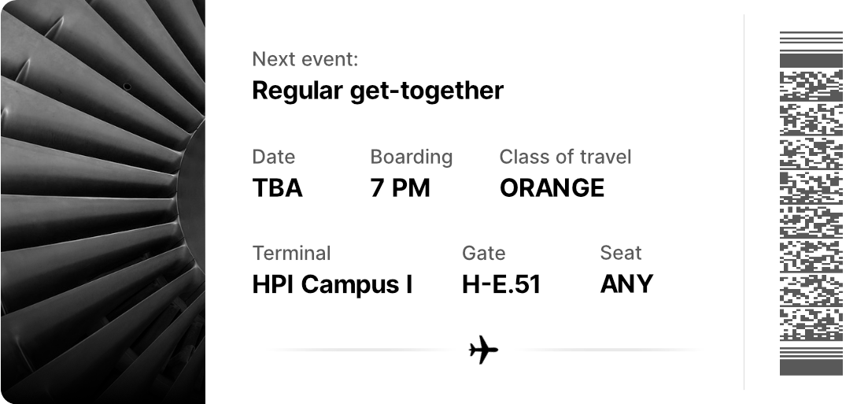
Task: Click the "Next event:" label
Action: tap(305, 59)
